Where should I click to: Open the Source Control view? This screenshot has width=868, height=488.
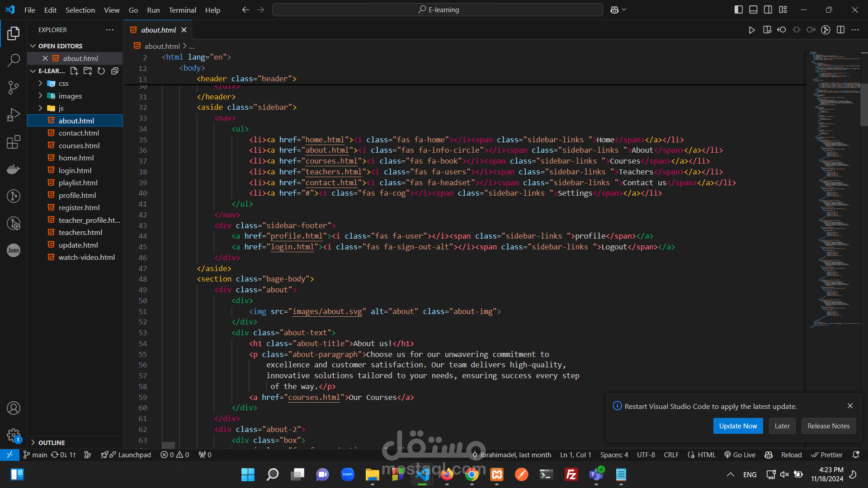[14, 87]
